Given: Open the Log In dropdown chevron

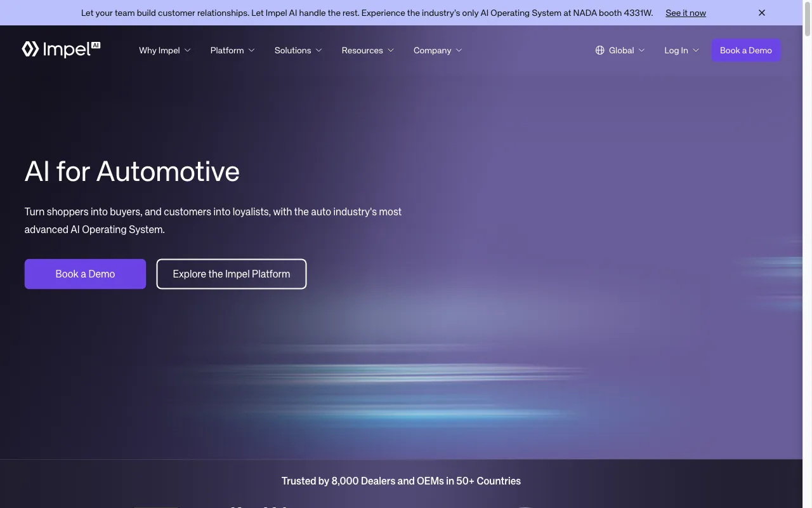Looking at the screenshot, I should (695, 50).
